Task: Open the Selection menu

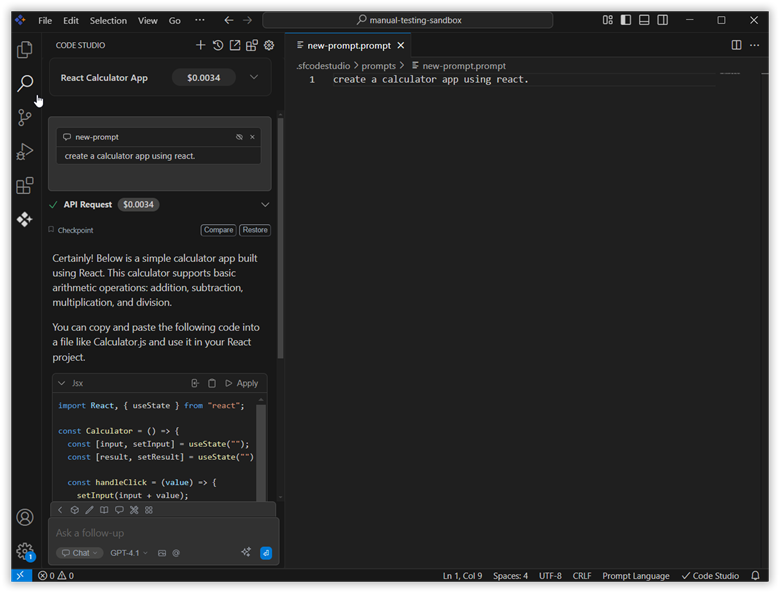Action: 108,20
